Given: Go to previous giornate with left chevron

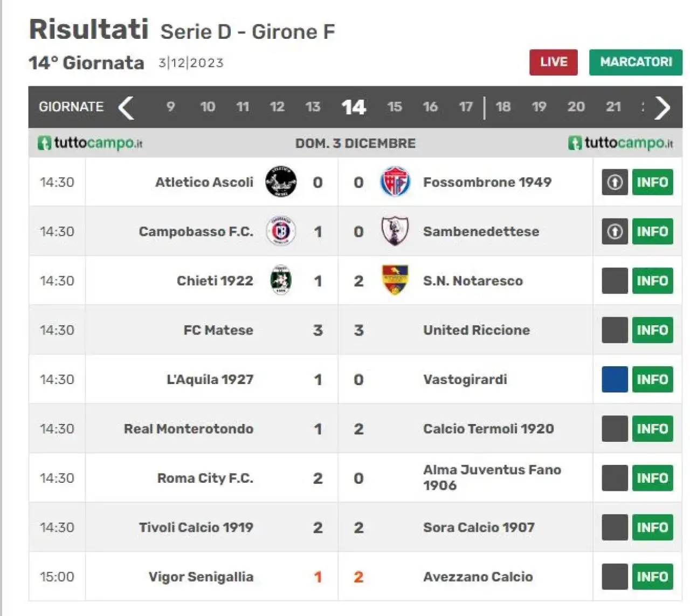Looking at the screenshot, I should tap(126, 107).
